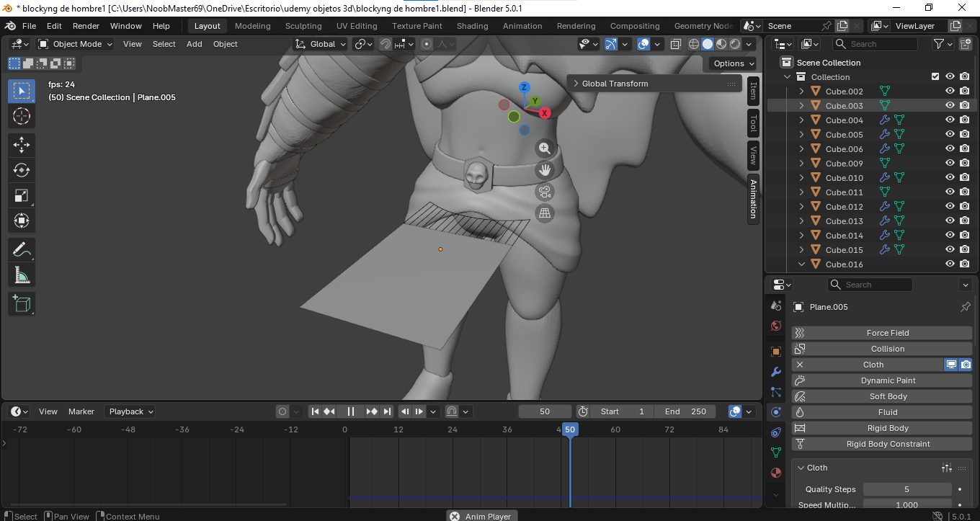Switch to the Sculpting workspace tab

point(303,26)
